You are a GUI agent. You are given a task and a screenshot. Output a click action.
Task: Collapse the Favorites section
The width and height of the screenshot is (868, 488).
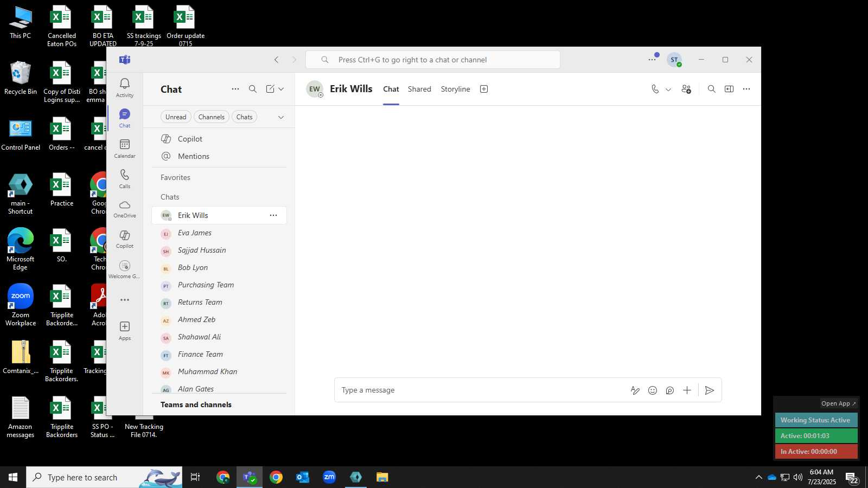pos(175,177)
